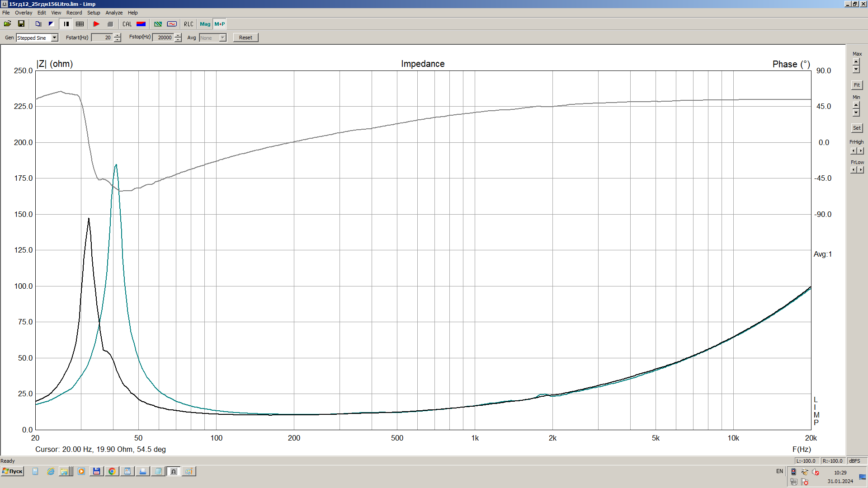868x488 pixels.
Task: Click the Impedance graph title
Action: [x=423, y=64]
